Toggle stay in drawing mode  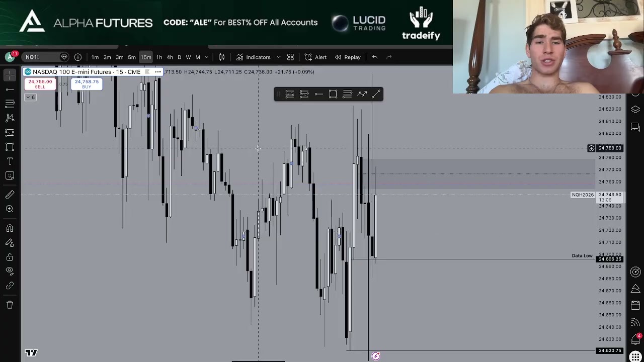(10, 243)
